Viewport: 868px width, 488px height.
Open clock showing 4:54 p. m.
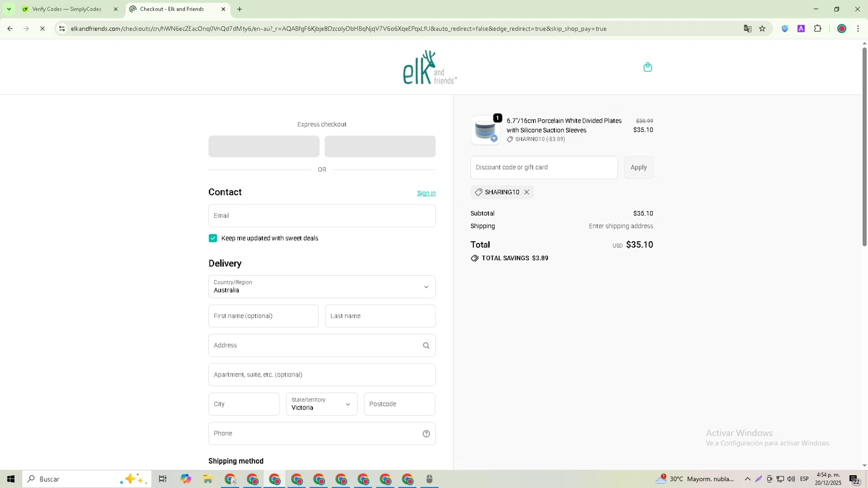coord(829,479)
